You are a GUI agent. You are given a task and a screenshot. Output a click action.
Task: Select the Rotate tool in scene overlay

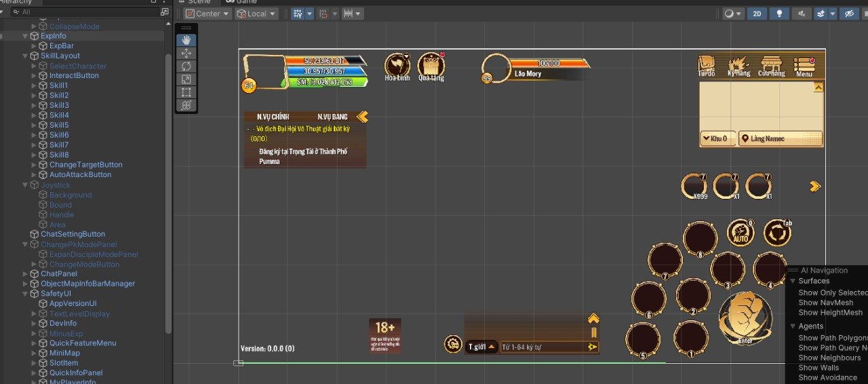[x=186, y=66]
